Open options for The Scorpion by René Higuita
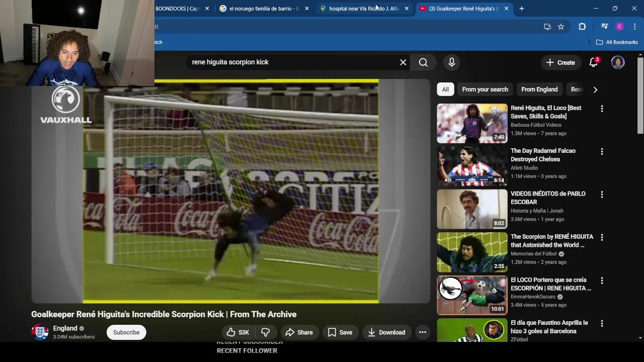Viewport: 644px width, 362px height. (602, 237)
